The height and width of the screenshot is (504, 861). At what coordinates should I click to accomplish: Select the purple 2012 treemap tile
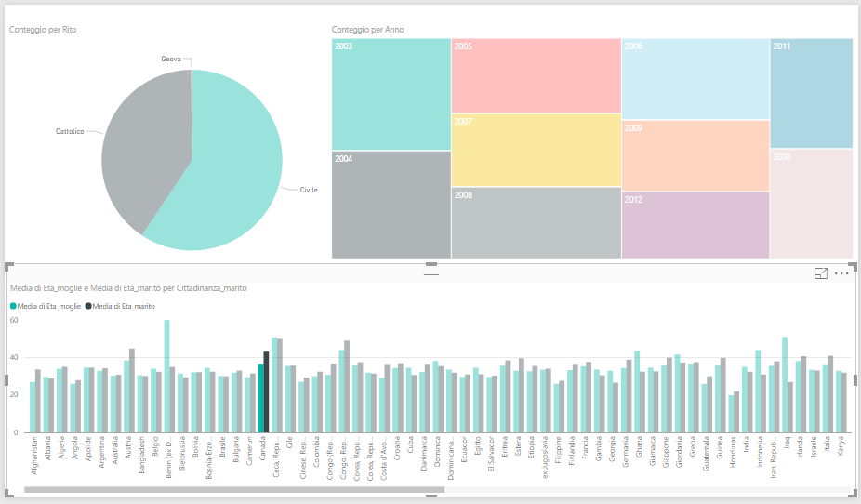(695, 225)
